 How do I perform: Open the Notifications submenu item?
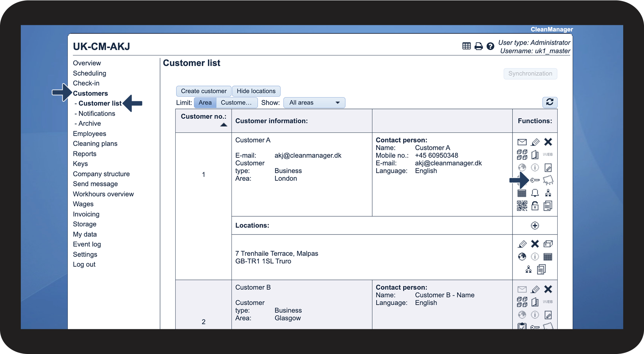pyautogui.click(x=97, y=113)
